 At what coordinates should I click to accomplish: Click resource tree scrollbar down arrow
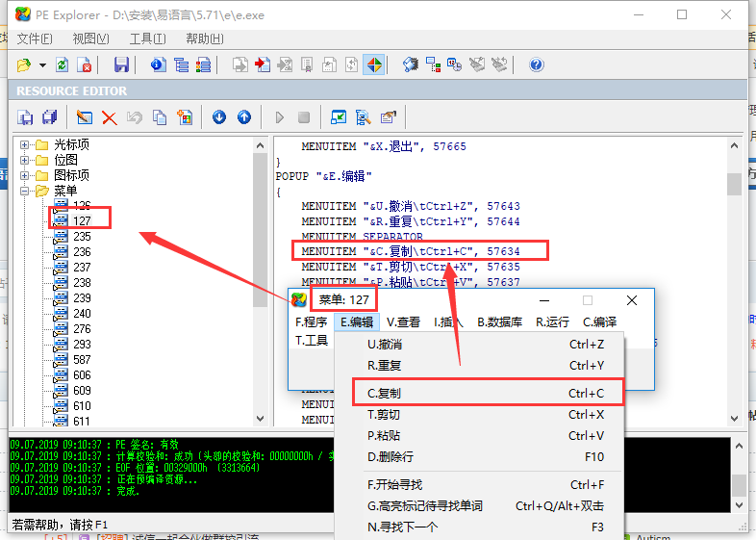point(260,420)
